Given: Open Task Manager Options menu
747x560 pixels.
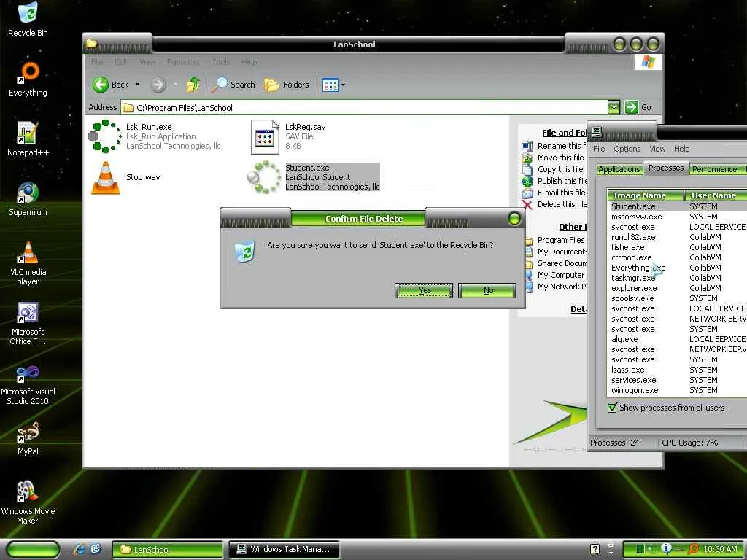Looking at the screenshot, I should [x=627, y=149].
